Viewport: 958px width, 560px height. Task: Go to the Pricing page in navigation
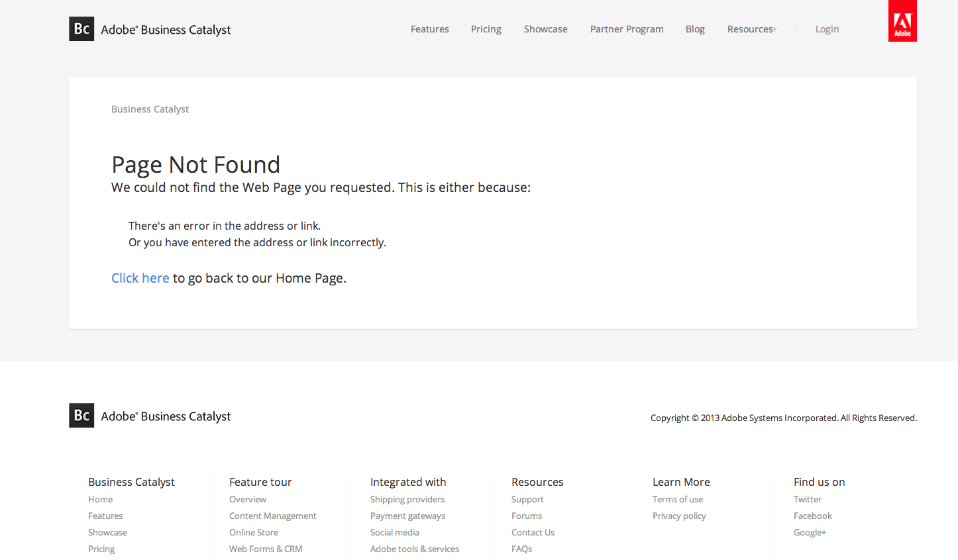[x=486, y=29]
